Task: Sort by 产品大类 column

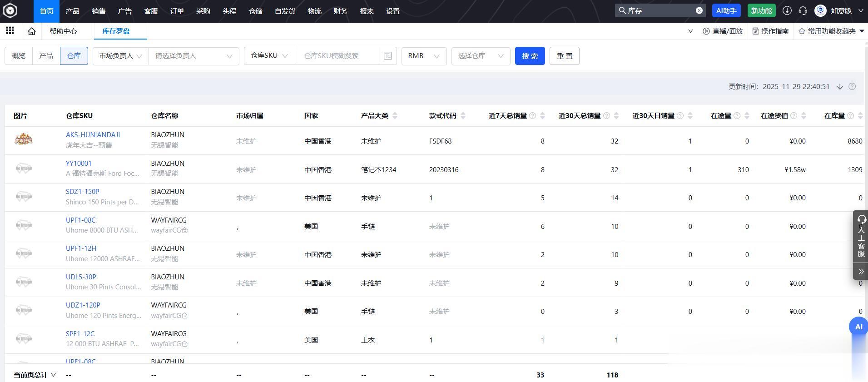Action: [x=395, y=116]
